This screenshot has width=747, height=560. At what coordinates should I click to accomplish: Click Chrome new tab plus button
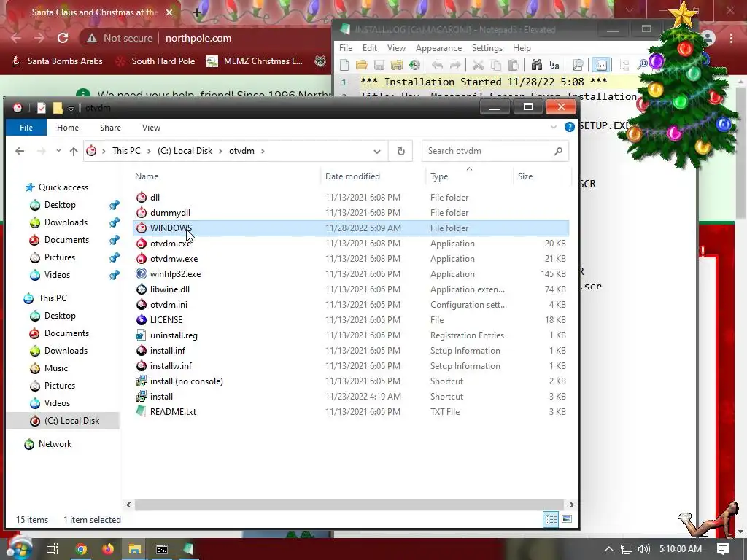(x=197, y=12)
